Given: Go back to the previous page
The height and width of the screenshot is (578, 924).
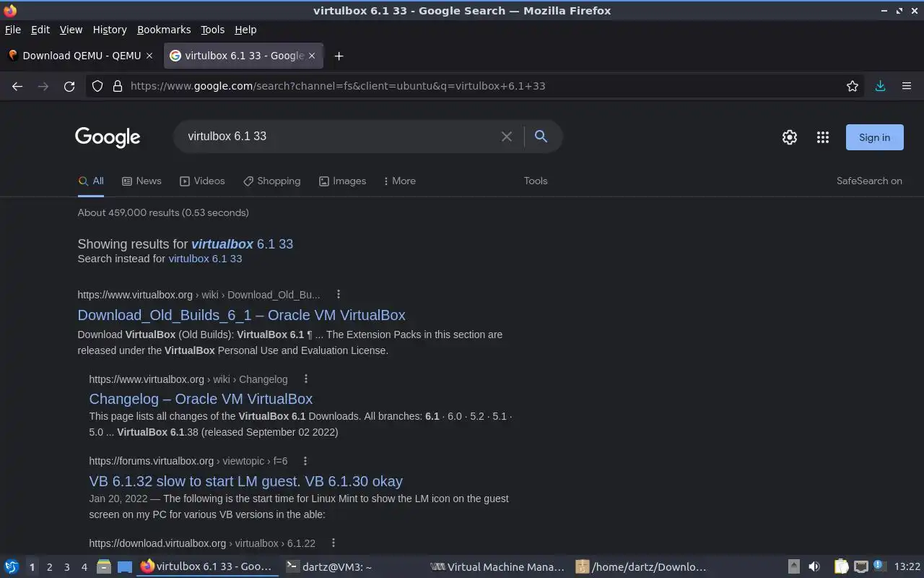Looking at the screenshot, I should coord(17,86).
